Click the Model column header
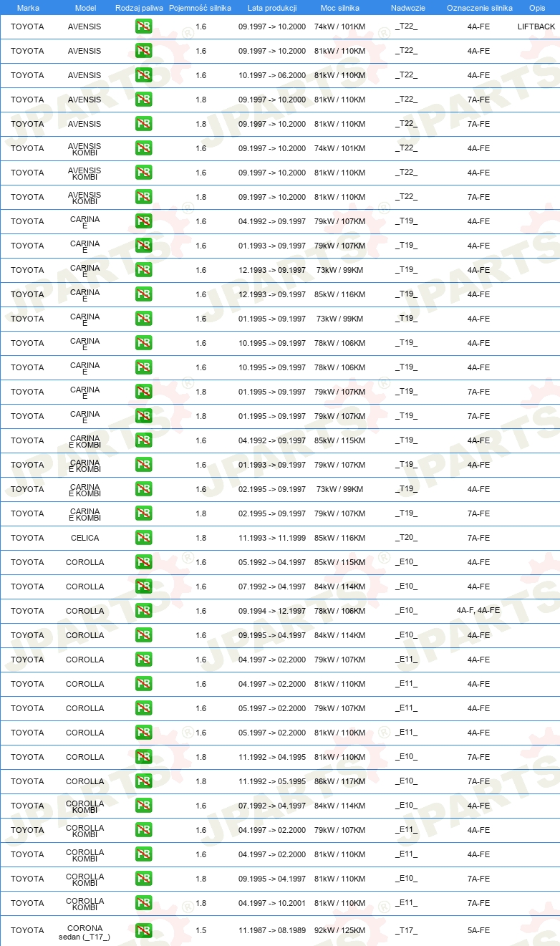 coord(85,8)
